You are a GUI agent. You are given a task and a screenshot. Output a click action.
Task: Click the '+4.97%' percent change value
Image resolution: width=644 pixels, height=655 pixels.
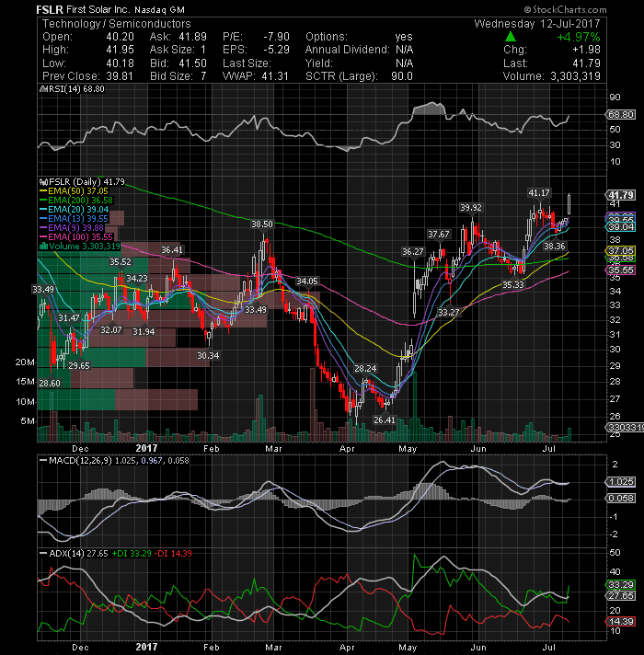pyautogui.click(x=579, y=37)
